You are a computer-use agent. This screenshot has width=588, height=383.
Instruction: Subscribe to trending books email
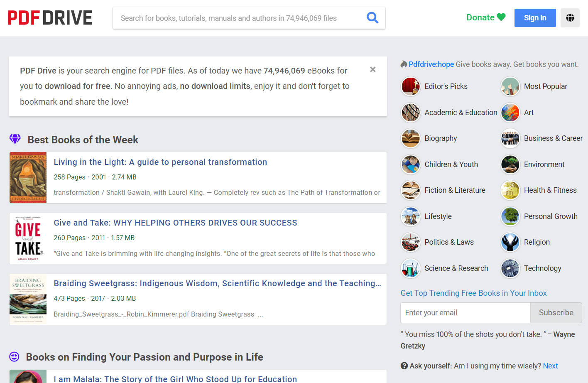pyautogui.click(x=556, y=313)
